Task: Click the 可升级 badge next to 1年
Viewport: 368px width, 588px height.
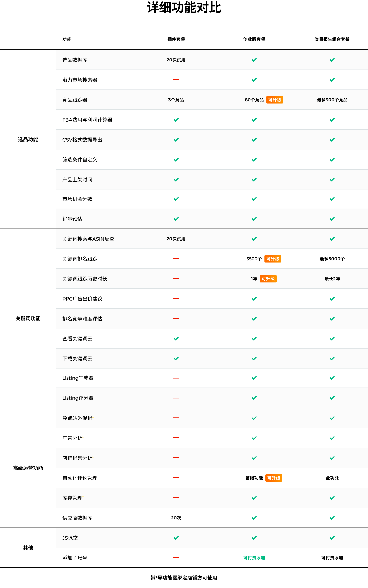Action: click(268, 279)
